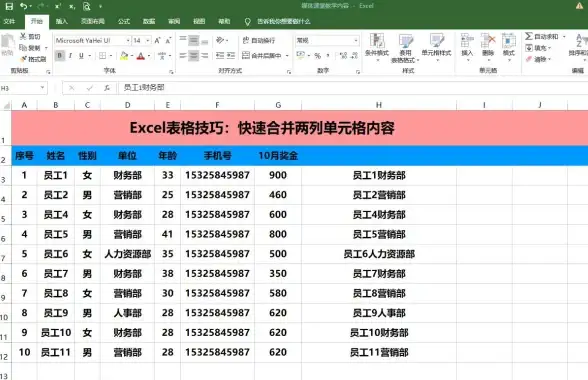The height and width of the screenshot is (380, 588).
Task: Pick fill color with yellow bucket swatch
Action: [x=124, y=56]
